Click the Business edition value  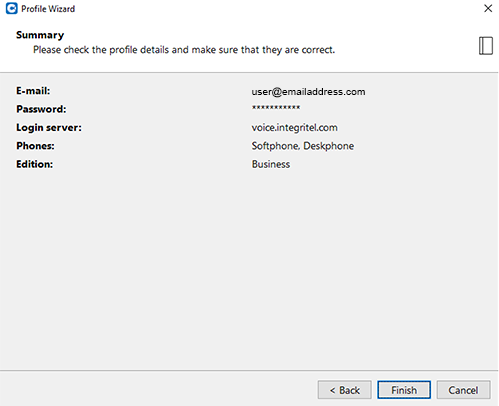[271, 164]
